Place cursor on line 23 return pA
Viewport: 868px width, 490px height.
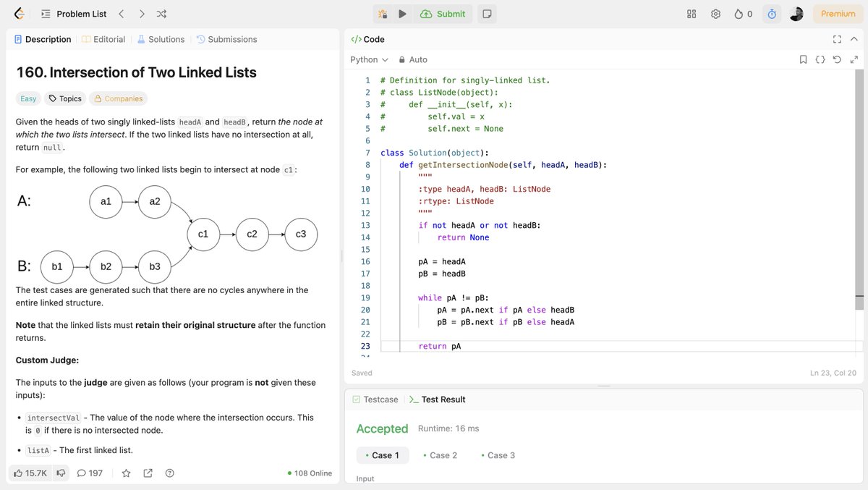coord(439,346)
